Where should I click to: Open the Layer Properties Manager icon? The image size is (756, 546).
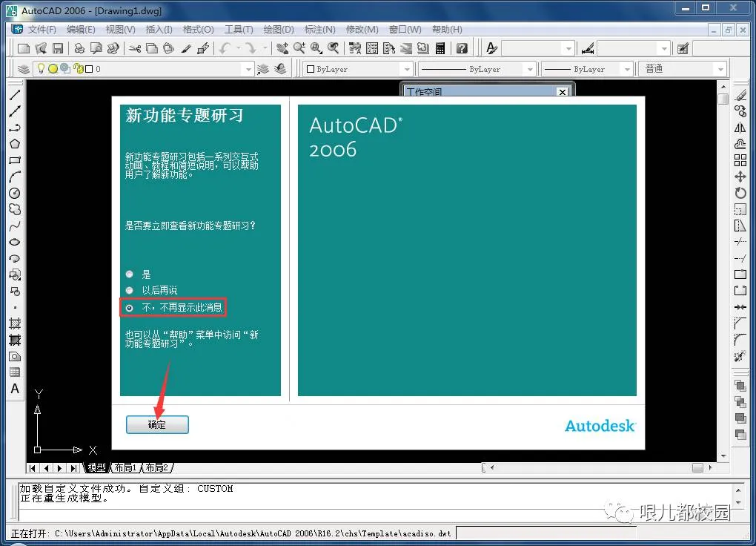(x=23, y=69)
